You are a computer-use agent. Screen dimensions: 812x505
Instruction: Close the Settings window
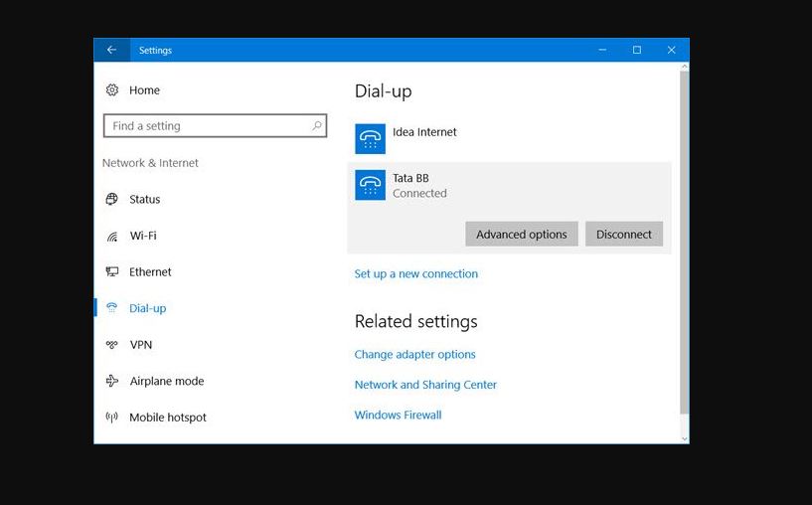pyautogui.click(x=672, y=50)
